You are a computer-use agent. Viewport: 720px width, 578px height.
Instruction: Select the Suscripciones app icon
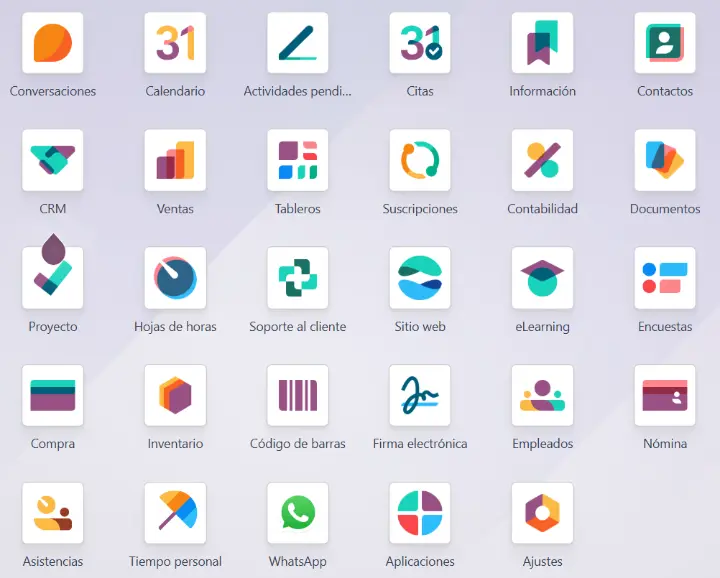coord(420,160)
